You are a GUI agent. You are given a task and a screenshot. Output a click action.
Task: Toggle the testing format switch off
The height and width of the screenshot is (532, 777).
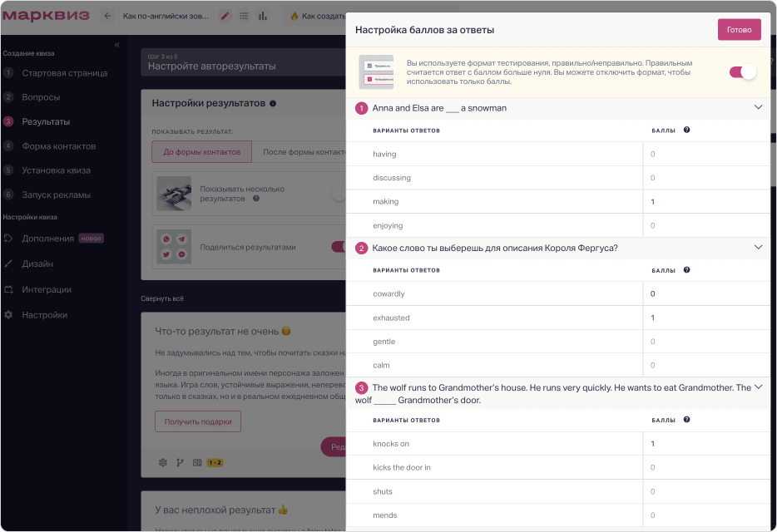pos(742,71)
